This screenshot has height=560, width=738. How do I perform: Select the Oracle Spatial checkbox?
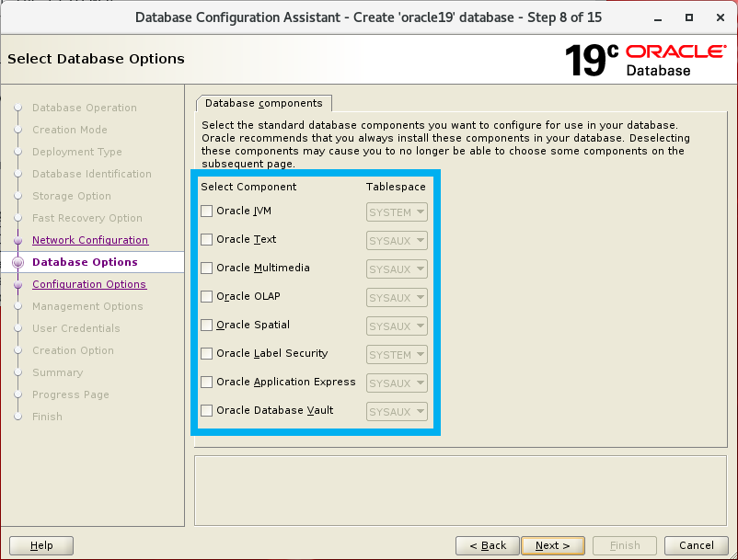[x=207, y=325]
